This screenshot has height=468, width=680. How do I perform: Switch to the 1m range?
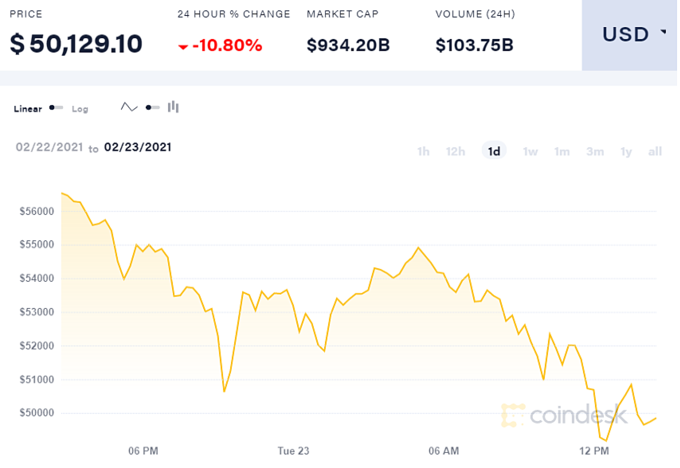562,152
